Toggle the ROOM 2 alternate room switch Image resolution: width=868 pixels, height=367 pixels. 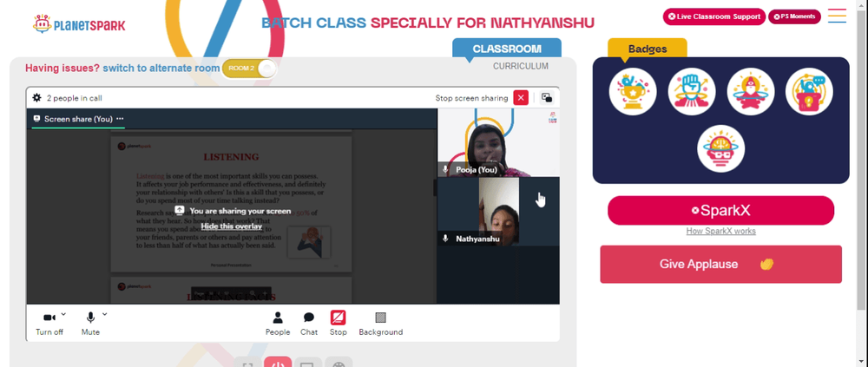point(249,69)
